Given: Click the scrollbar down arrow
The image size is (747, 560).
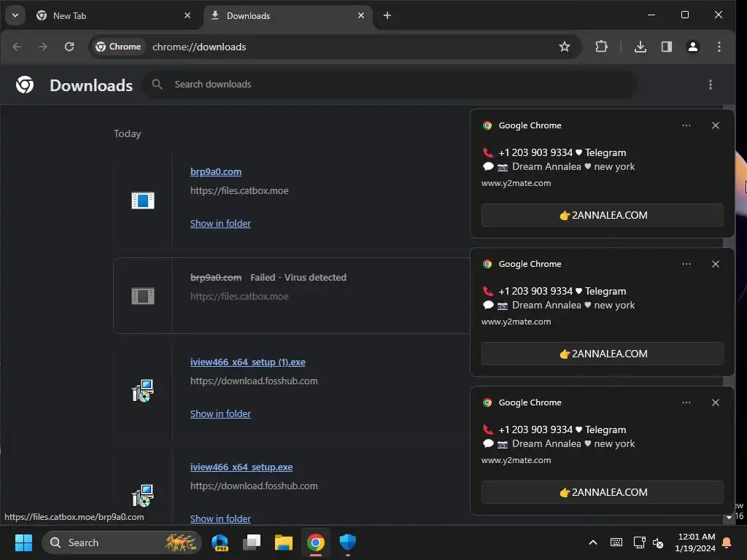Looking at the screenshot, I should [729, 518].
